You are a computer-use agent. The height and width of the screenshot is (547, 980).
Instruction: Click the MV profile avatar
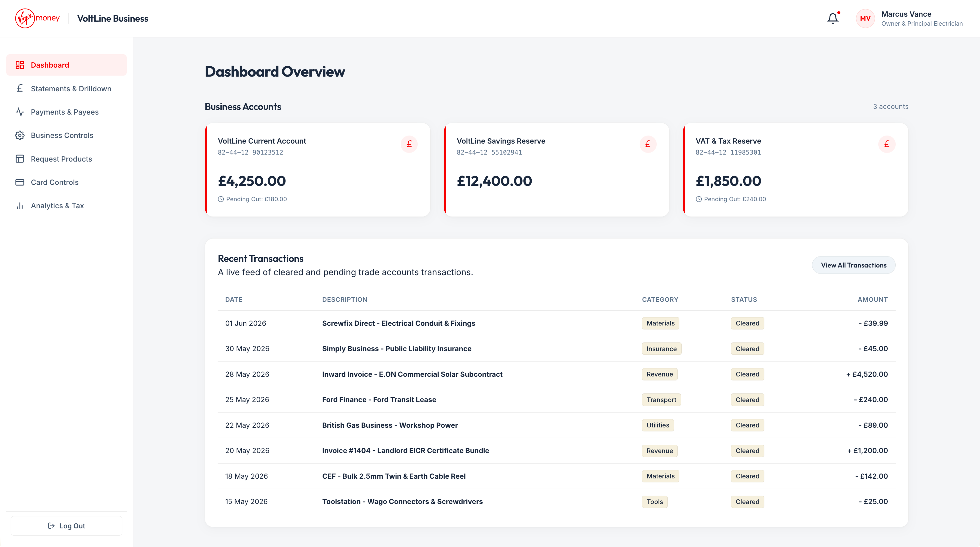[x=865, y=18]
